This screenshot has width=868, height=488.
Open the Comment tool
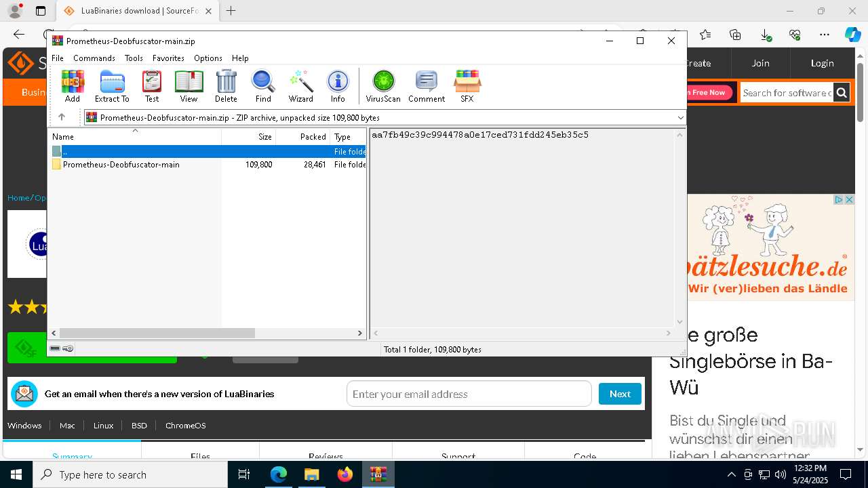[427, 86]
